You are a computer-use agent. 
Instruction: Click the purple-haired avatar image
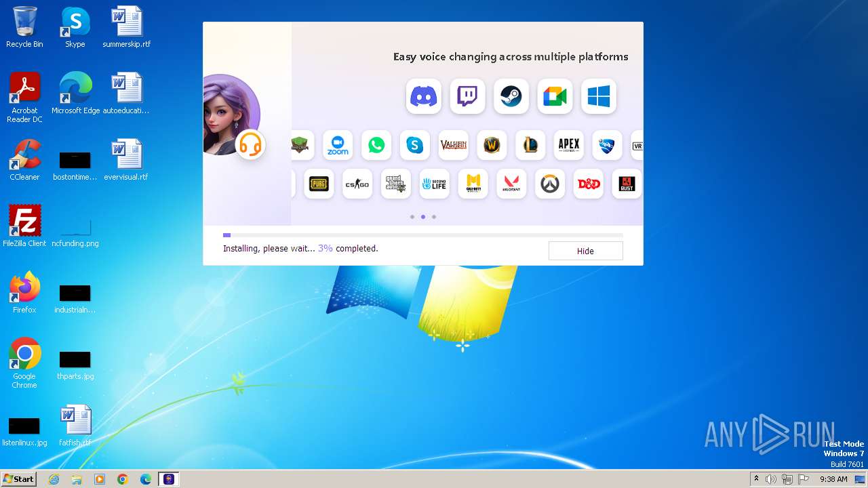pos(231,114)
